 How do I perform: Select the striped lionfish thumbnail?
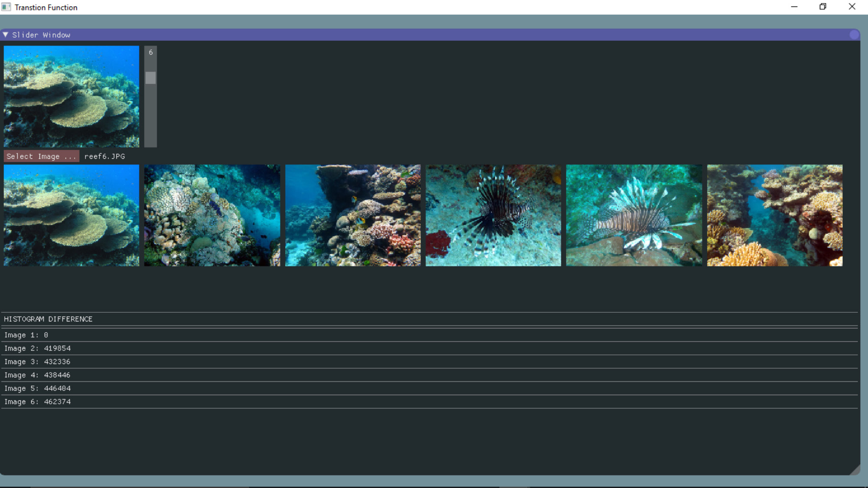pos(634,215)
